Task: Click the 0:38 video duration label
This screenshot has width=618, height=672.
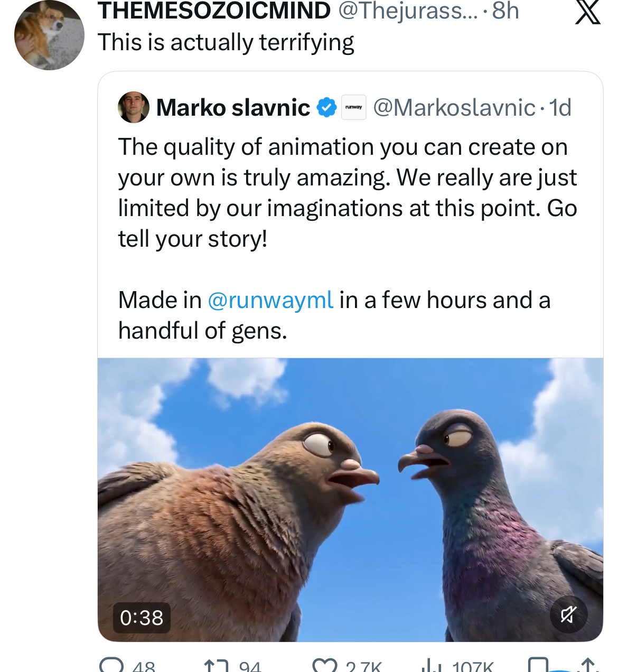Action: [142, 618]
